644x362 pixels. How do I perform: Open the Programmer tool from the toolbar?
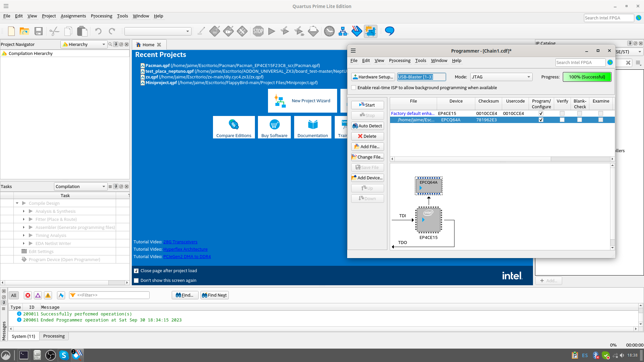[357, 31]
